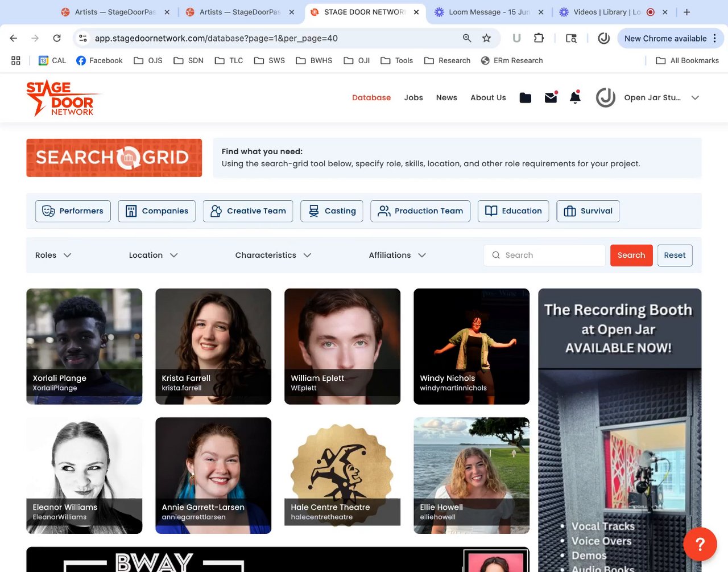The image size is (728, 572).
Task: Open the ERm Research bookmark
Action: (x=512, y=60)
